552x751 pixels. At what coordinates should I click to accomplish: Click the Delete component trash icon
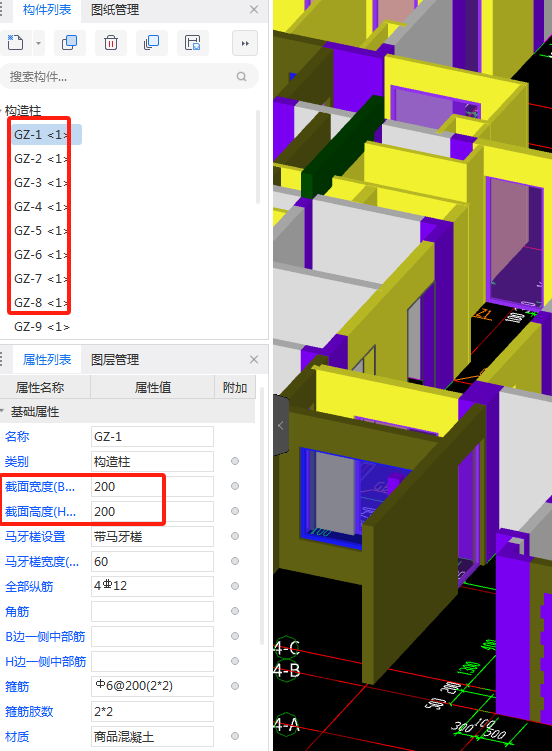coord(111,43)
